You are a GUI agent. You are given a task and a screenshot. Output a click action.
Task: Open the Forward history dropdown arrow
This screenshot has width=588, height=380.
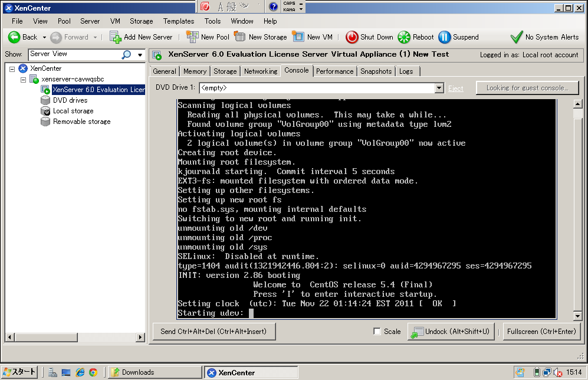coord(96,37)
